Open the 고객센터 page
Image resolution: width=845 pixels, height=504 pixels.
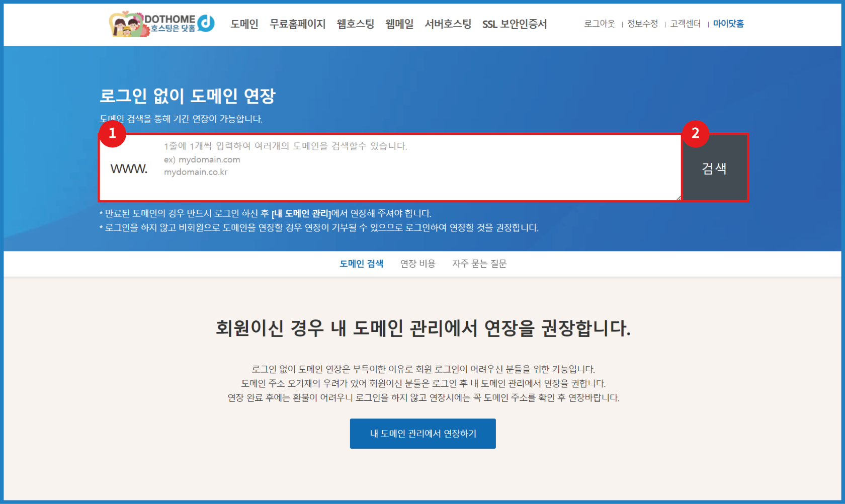point(685,23)
